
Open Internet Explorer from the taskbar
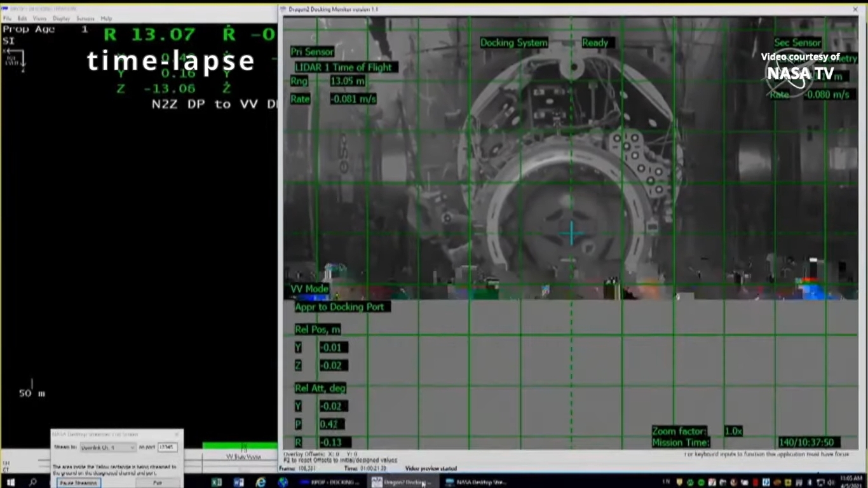tap(261, 482)
